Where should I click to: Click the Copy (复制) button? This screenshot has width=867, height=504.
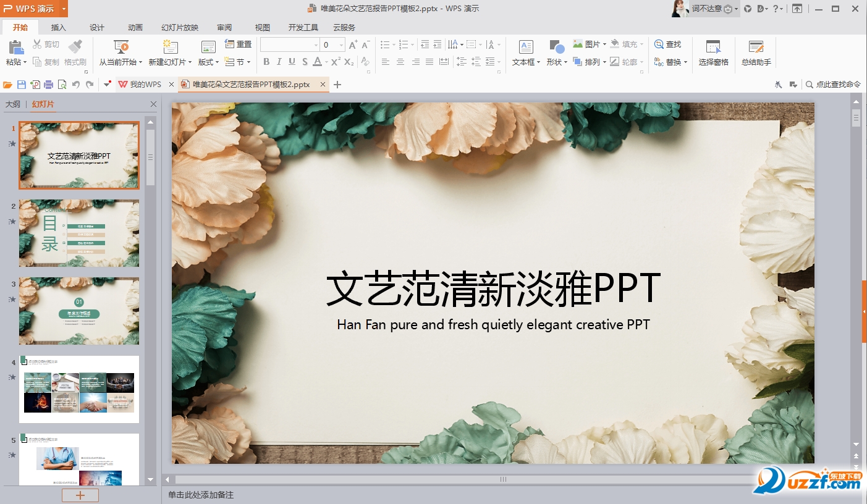click(46, 62)
